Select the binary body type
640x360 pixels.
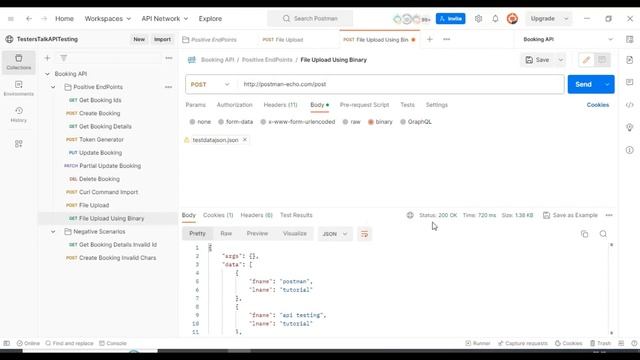(380, 122)
